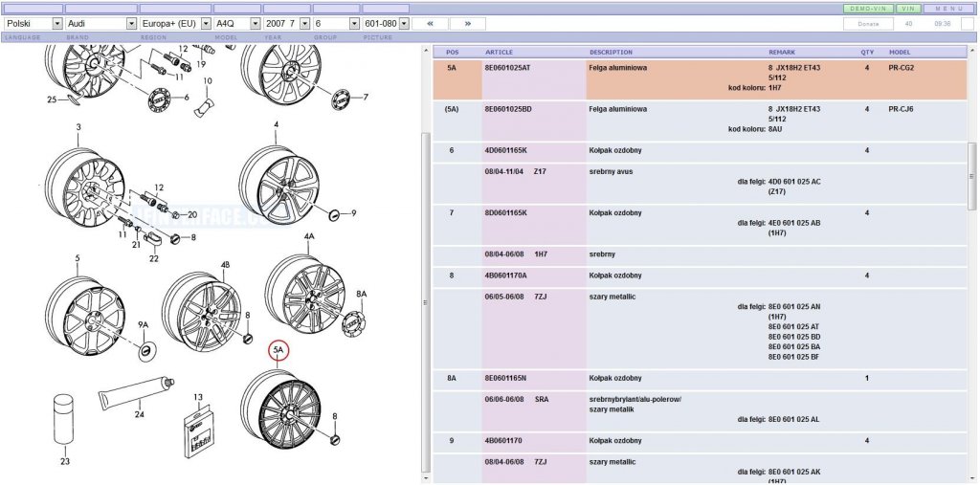Go to previous picture with « button
This screenshot has width=980, height=485.
coord(430,23)
